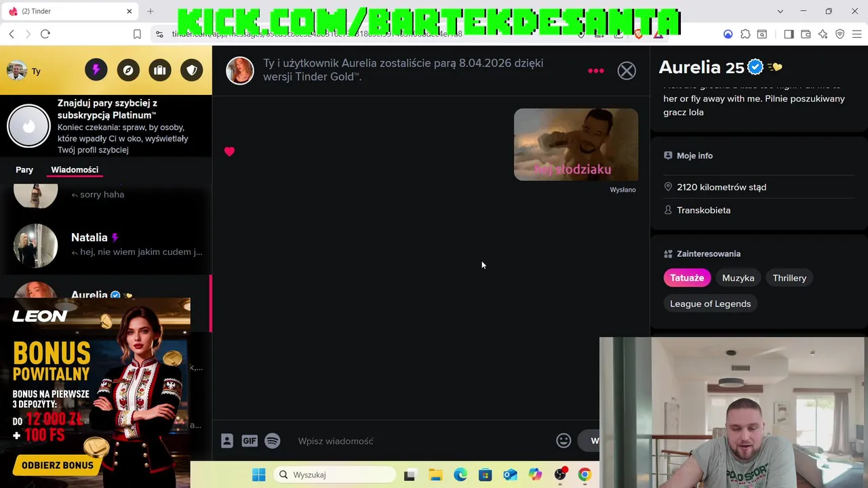Open the Spotify song share icon
Viewport: 868px width, 488px height.
pyautogui.click(x=273, y=441)
